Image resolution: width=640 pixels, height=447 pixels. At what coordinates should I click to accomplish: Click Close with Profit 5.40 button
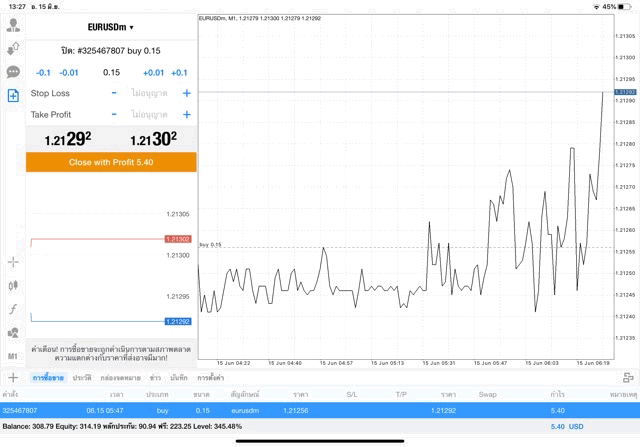tap(111, 162)
